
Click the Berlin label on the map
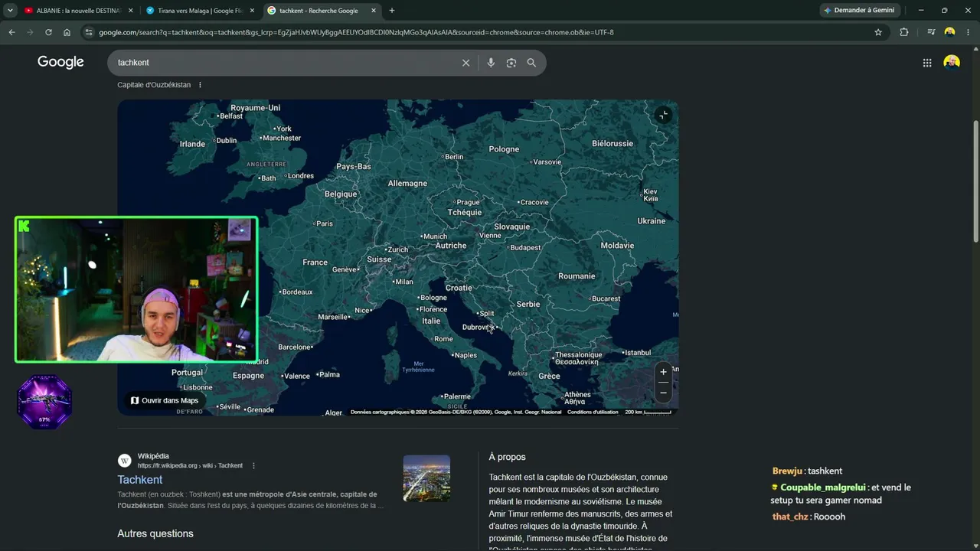pos(453,157)
